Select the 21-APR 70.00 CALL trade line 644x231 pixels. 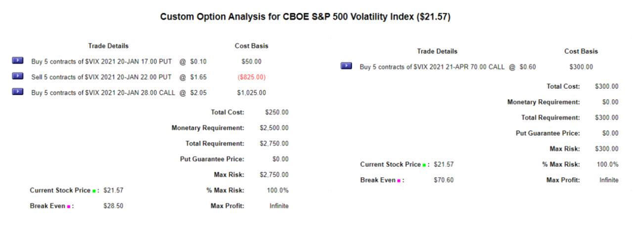coord(448,67)
